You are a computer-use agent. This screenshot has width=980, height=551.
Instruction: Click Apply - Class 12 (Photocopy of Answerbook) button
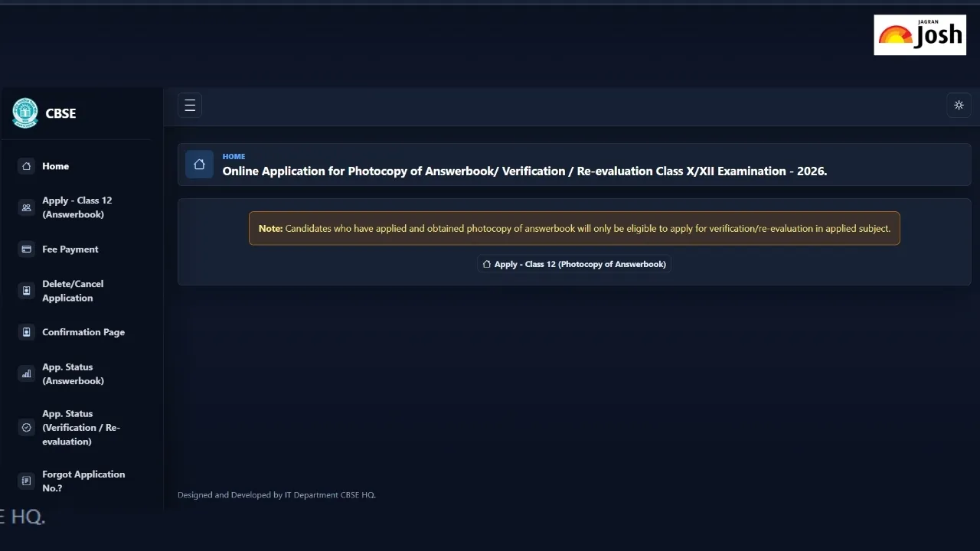point(574,264)
